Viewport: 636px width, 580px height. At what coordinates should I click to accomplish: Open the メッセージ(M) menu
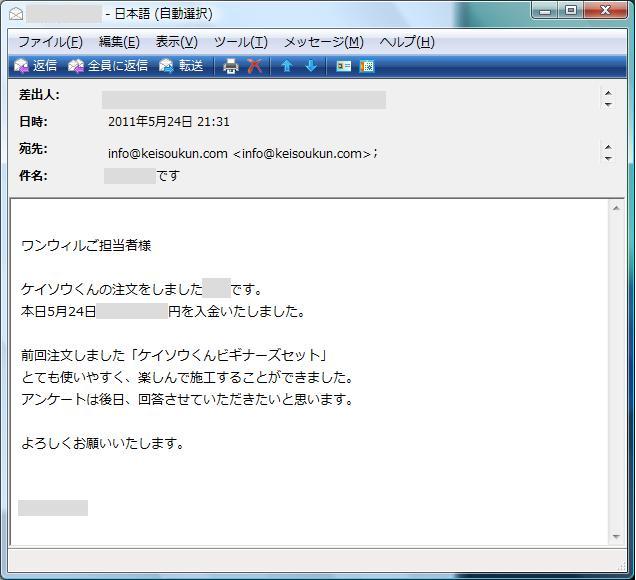323,42
